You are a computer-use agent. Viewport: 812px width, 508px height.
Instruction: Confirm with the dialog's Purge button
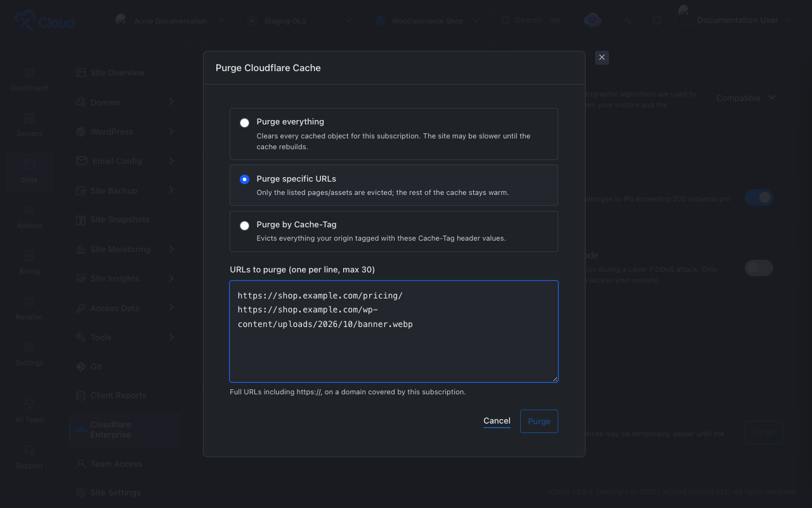point(539,422)
